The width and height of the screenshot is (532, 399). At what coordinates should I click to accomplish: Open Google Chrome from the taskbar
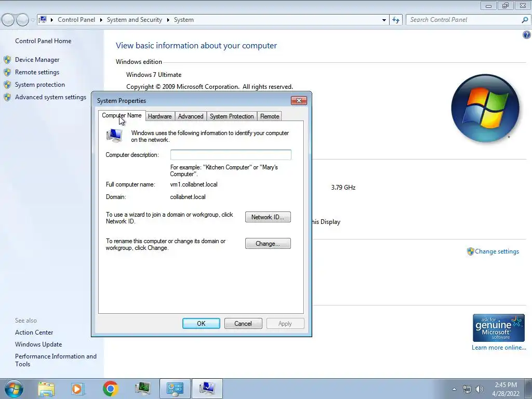click(x=110, y=389)
